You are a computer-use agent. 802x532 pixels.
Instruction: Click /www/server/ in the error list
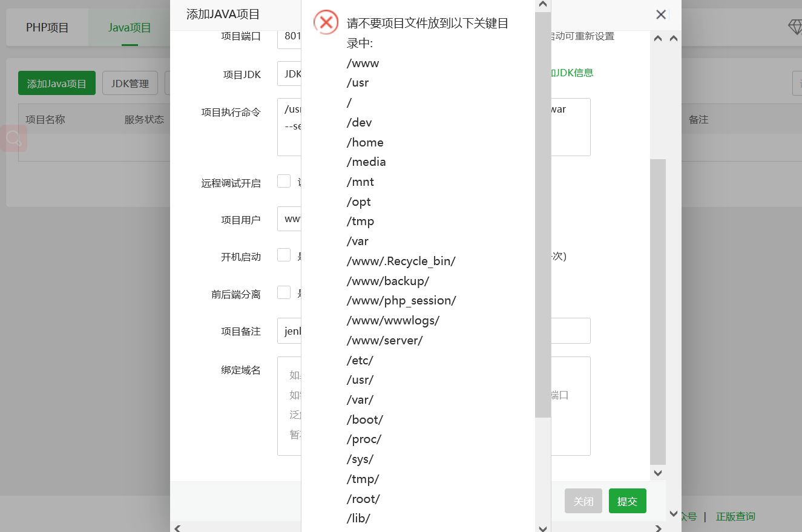pos(384,341)
